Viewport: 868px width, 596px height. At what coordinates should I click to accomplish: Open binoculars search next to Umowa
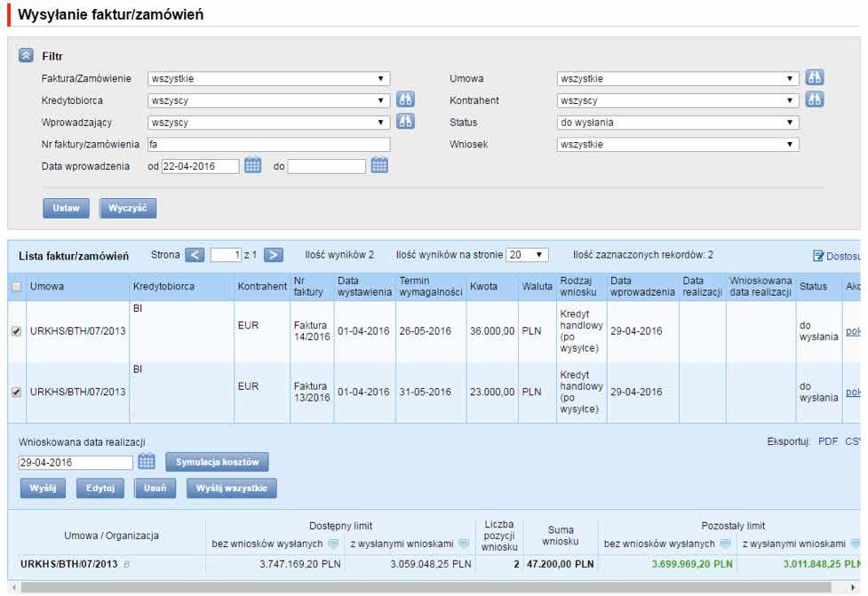pyautogui.click(x=815, y=78)
